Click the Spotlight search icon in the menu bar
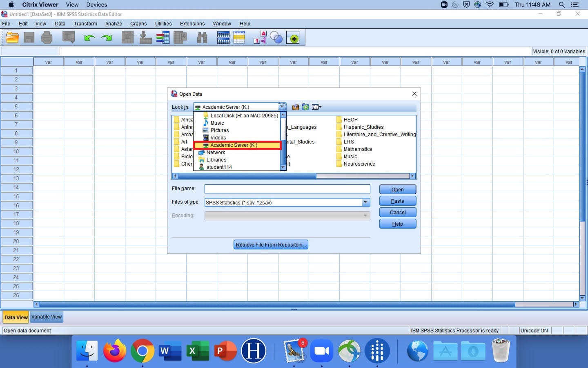The height and width of the screenshot is (368, 588). (562, 4)
